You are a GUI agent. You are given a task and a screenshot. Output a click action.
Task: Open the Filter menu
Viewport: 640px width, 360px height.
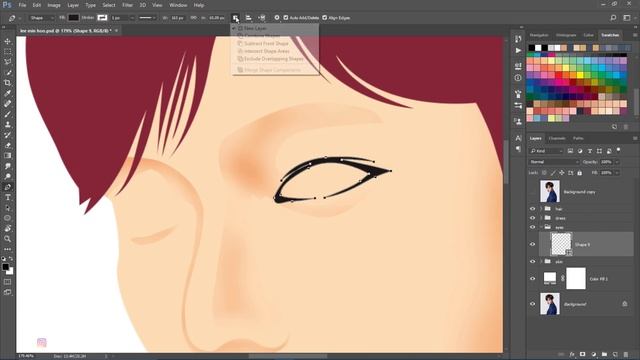[127, 5]
